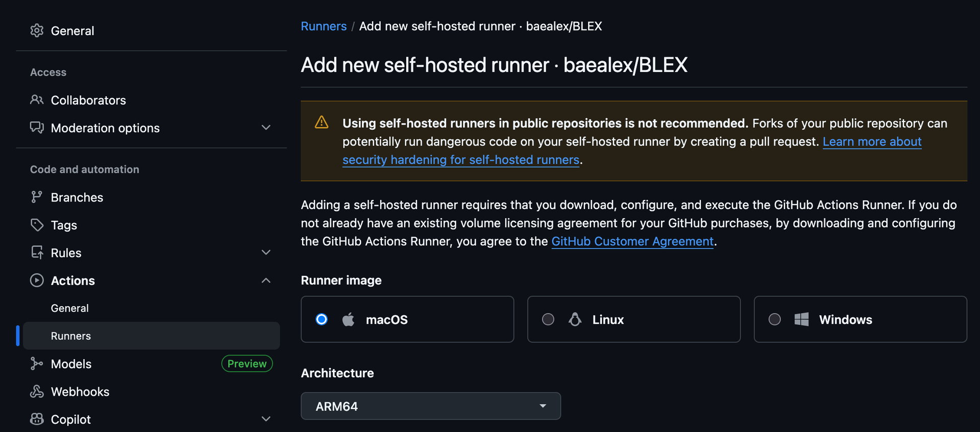This screenshot has width=980, height=432.
Task: Open the GitHub Customer Agreement link
Action: [x=632, y=241]
